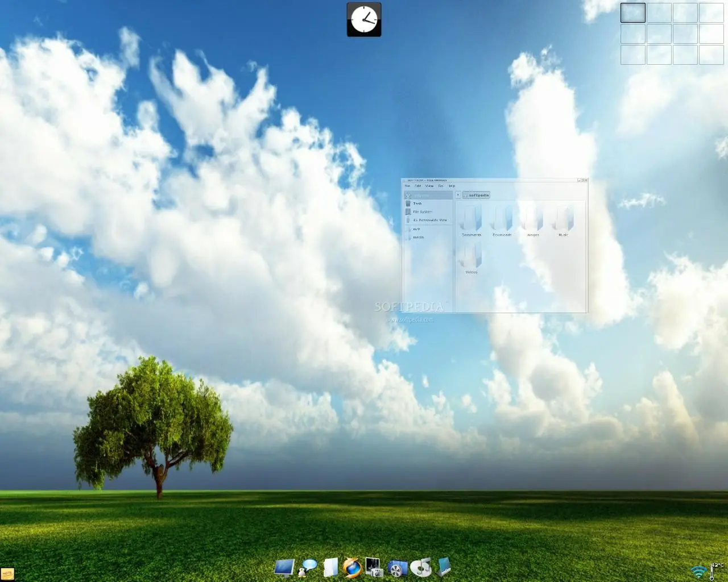Open the Help menu in file manager

pos(452,186)
